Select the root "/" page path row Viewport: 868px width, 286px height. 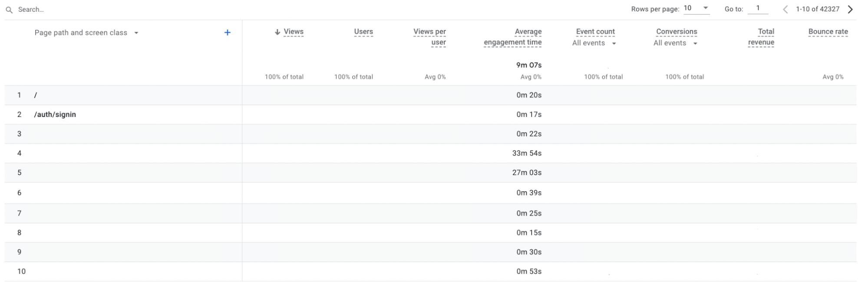tap(36, 95)
